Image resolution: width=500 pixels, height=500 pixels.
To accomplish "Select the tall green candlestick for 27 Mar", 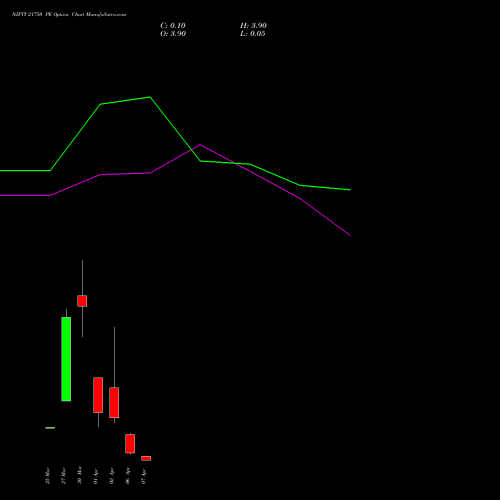I will pyautogui.click(x=66, y=359).
